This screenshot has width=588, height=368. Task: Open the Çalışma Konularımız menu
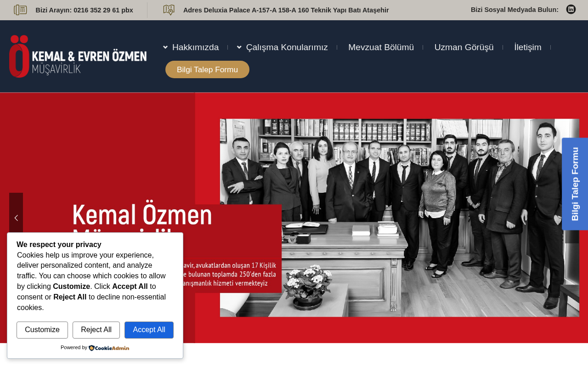(x=287, y=47)
